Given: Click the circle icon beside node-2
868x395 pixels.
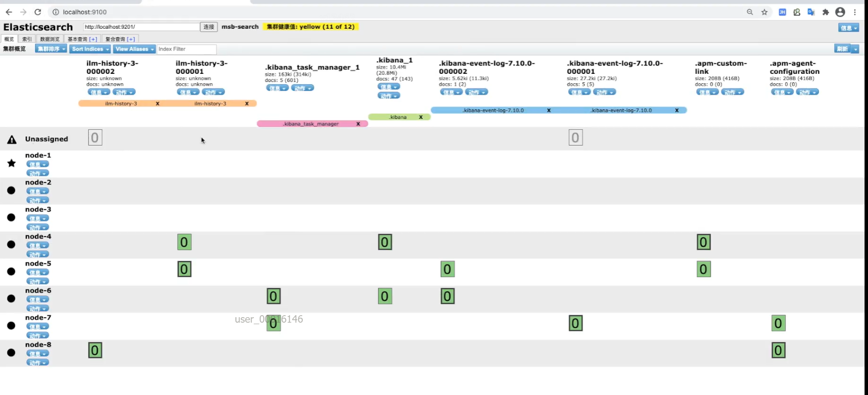Looking at the screenshot, I should 11,190.
